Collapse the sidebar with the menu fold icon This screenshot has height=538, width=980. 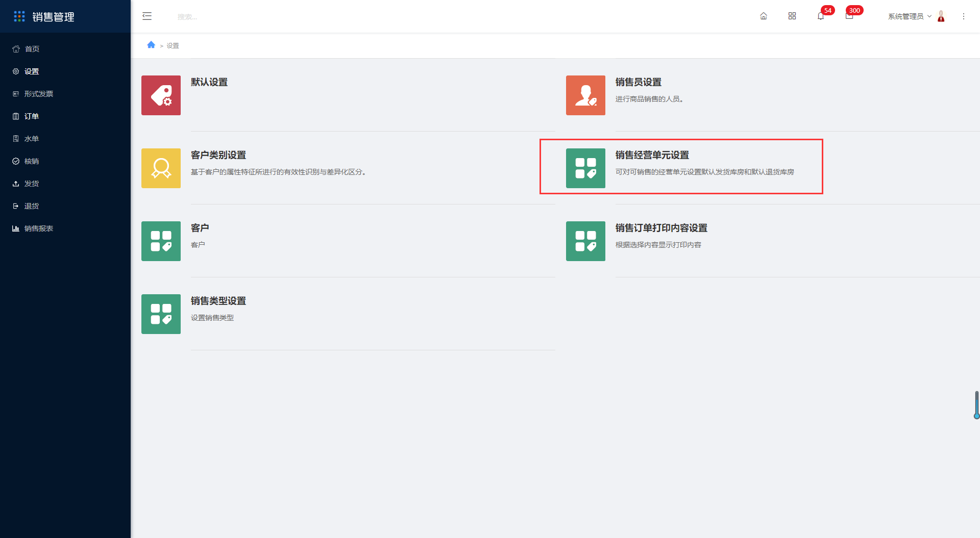click(147, 16)
